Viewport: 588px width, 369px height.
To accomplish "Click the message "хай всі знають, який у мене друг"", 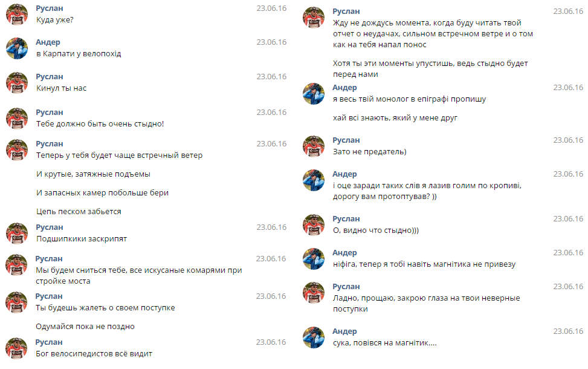I will [x=395, y=118].
